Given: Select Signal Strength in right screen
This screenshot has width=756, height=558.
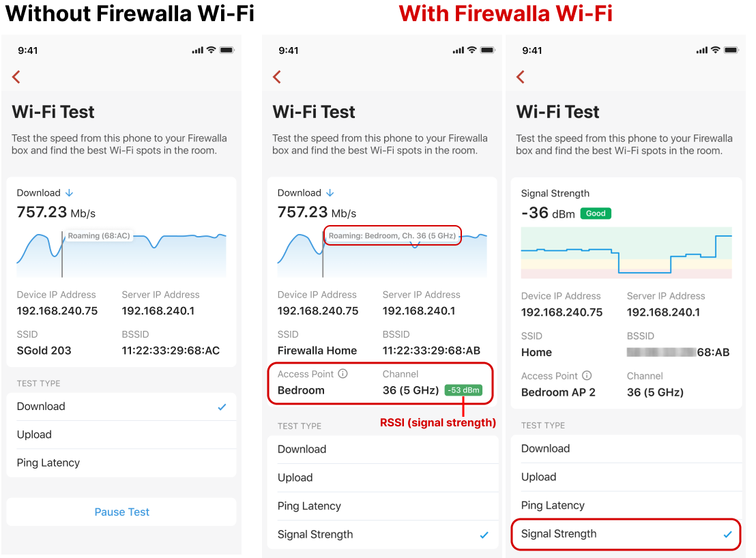Looking at the screenshot, I should (x=625, y=534).
